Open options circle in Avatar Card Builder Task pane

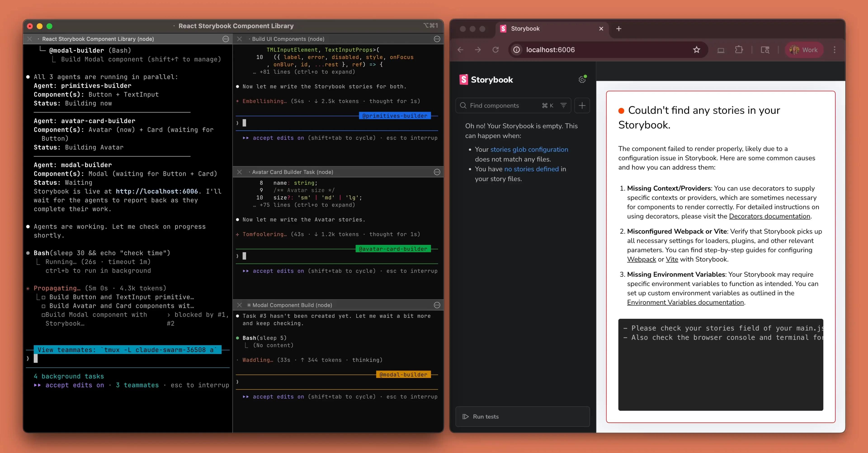click(x=437, y=172)
